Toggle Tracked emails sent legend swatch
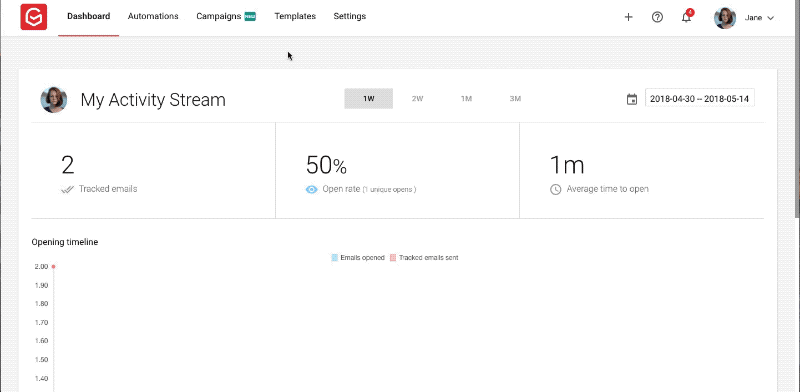The height and width of the screenshot is (392, 800). 393,258
